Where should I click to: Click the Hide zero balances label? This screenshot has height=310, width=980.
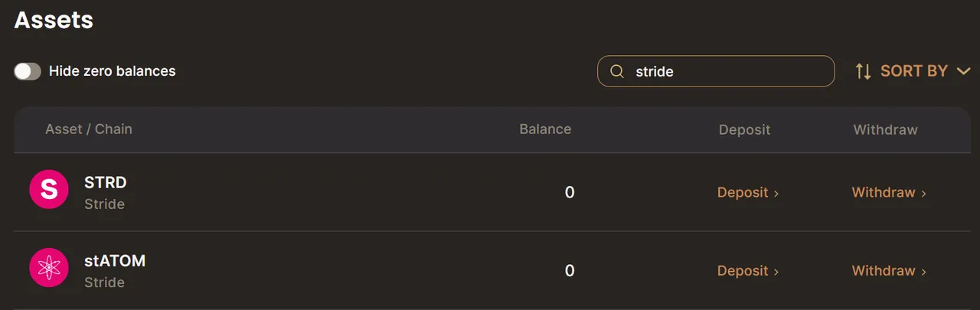coord(113,71)
